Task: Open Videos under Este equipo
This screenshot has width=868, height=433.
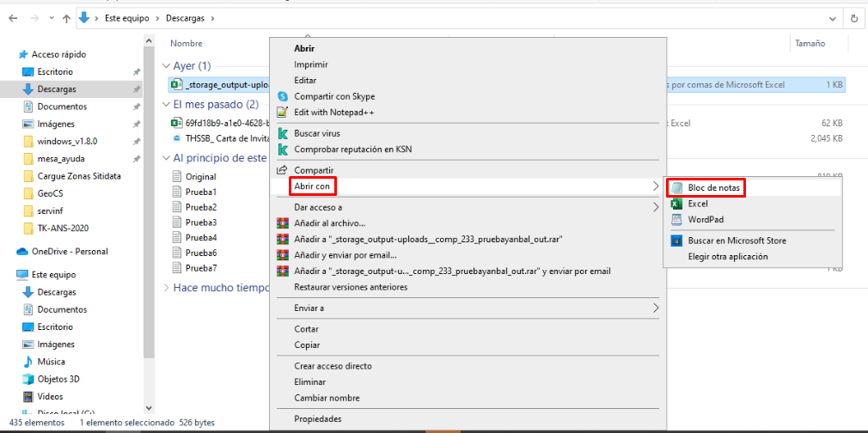Action: 50,396
